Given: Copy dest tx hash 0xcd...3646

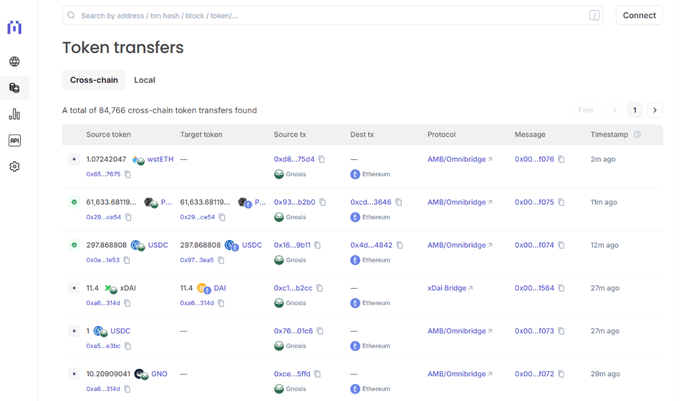Looking at the screenshot, I should 399,202.
